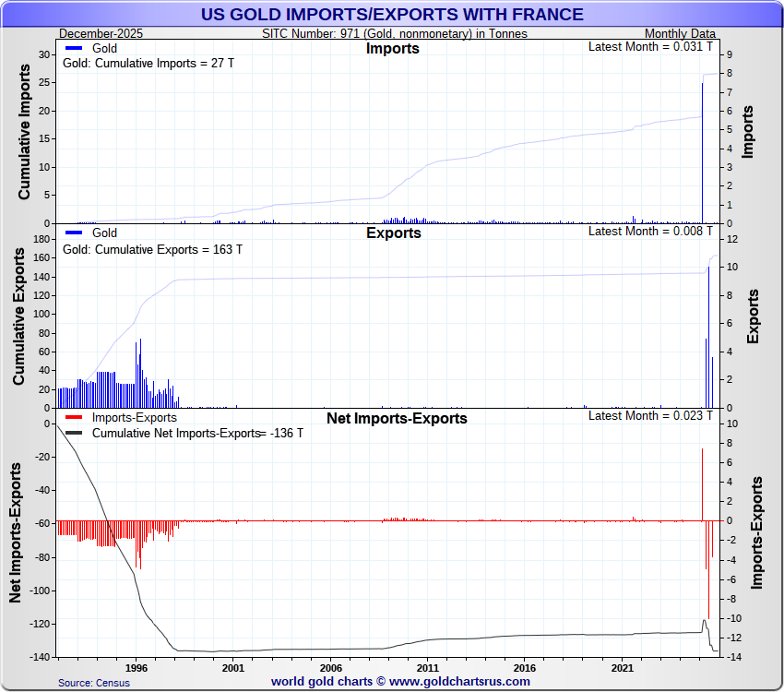Click the Monthly Data label
Viewport: 784px width, 692px height.
pyautogui.click(x=684, y=34)
